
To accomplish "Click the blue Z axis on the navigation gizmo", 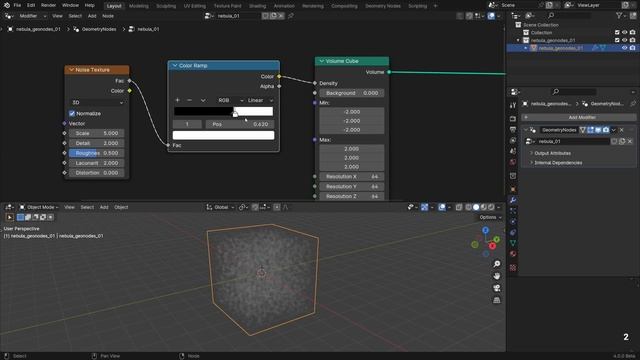I will point(485,231).
